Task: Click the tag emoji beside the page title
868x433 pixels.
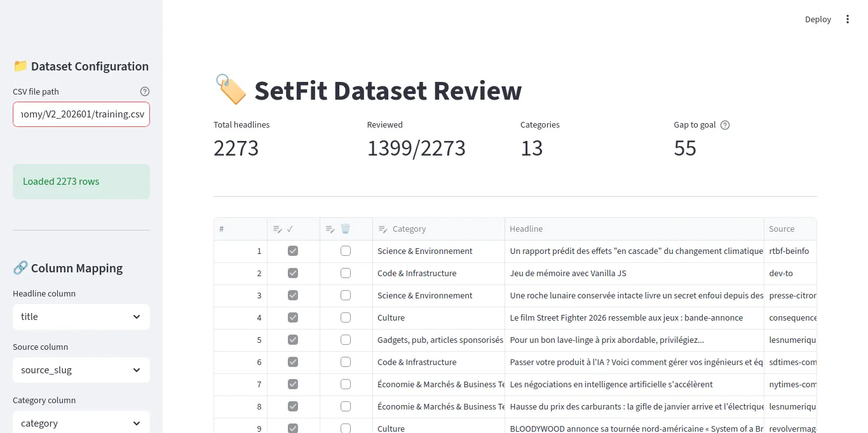Action: (x=230, y=90)
